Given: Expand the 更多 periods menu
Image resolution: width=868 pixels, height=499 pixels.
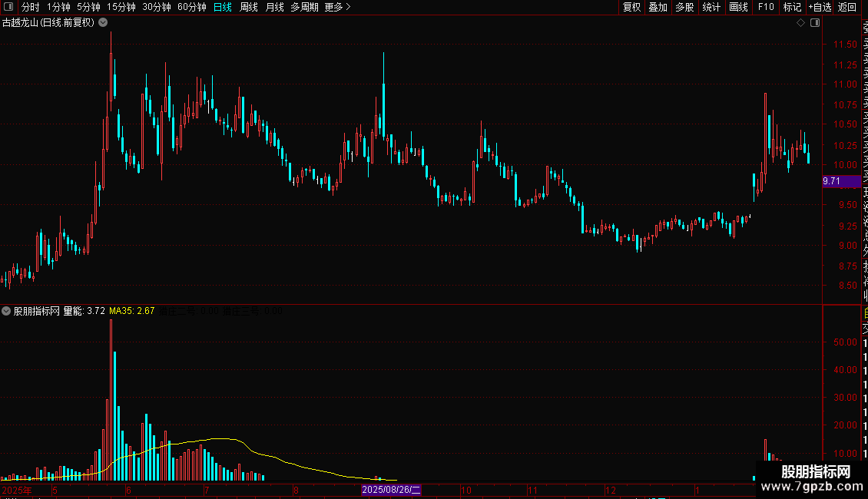Looking at the screenshot, I should pyautogui.click(x=338, y=7).
